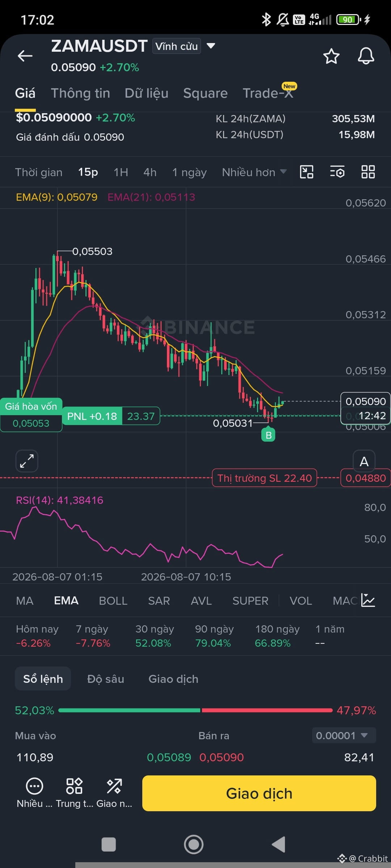Open the 0.00001 price precision dropdown
The image size is (391, 868).
click(344, 735)
